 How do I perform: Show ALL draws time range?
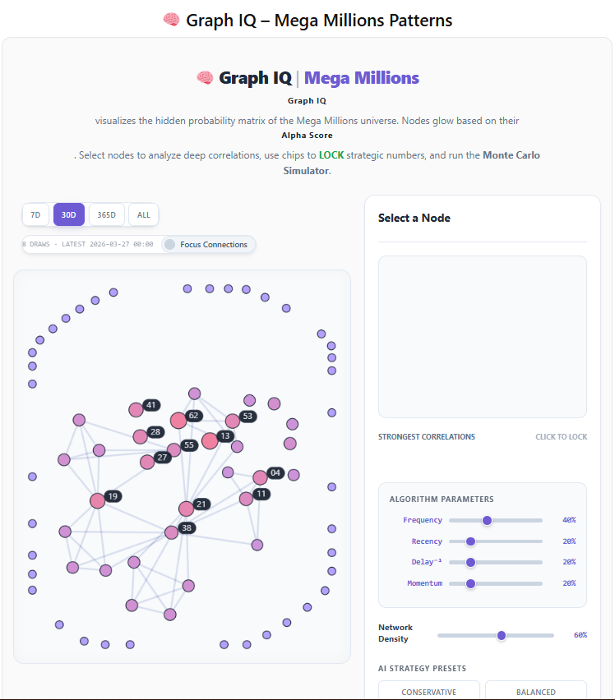pyautogui.click(x=144, y=214)
